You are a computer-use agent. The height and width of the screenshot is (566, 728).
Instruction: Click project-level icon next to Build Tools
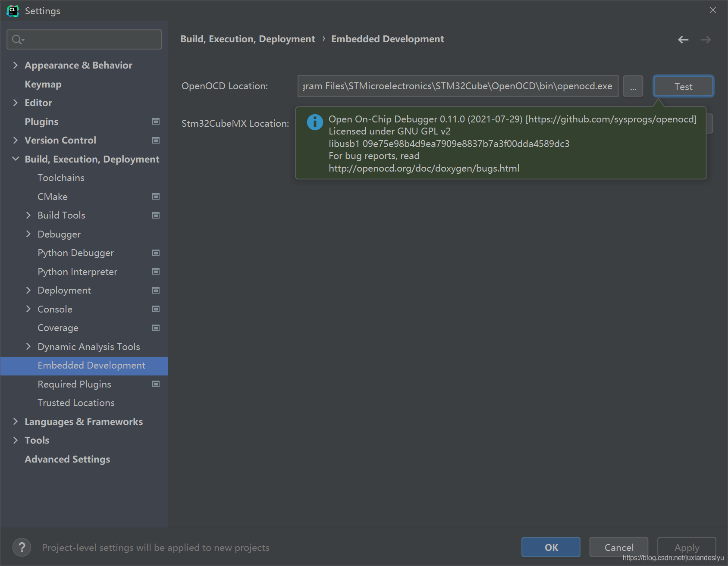click(x=156, y=216)
